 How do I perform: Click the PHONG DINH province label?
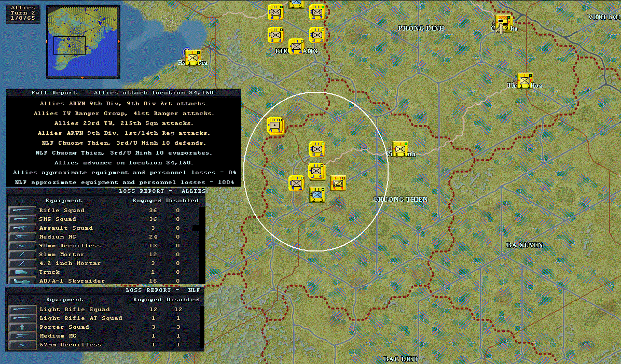coord(421,28)
